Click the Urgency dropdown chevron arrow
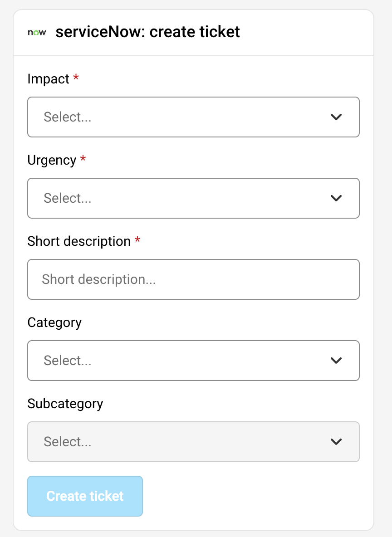The height and width of the screenshot is (537, 392). tap(336, 198)
